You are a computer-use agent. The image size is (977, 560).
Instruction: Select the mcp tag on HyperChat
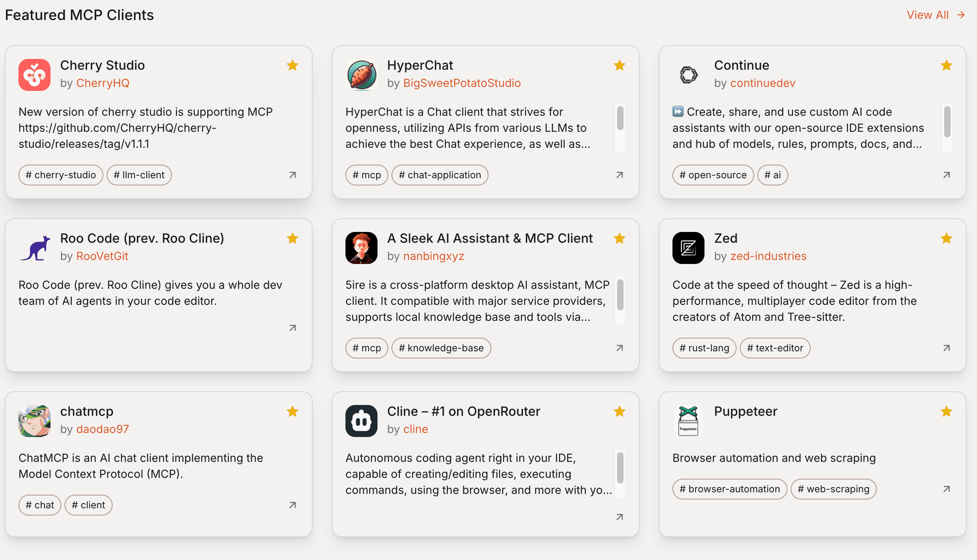point(367,175)
